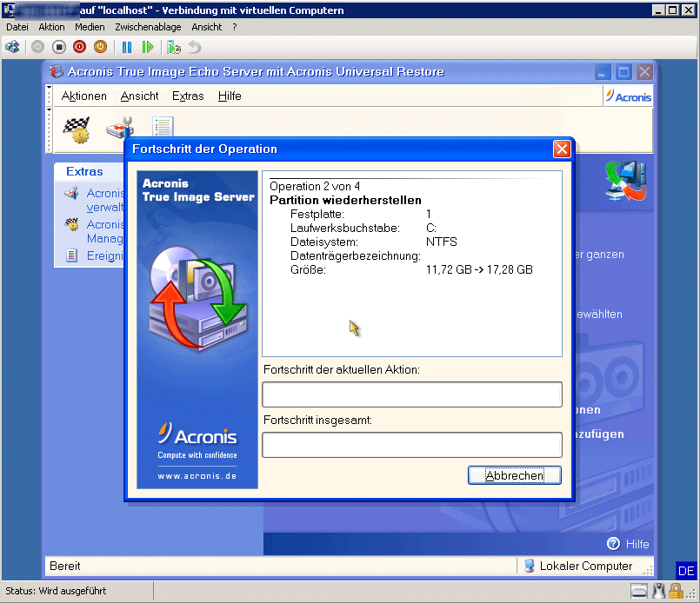This screenshot has width=700, height=603.
Task: Create a VM snapshot via toolbar icon
Action: click(x=174, y=47)
